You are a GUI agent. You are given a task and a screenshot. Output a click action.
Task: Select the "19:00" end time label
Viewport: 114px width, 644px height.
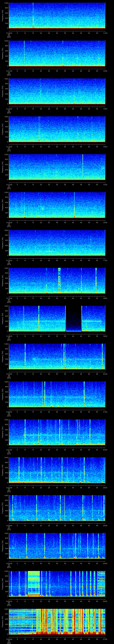pos(105,336)
